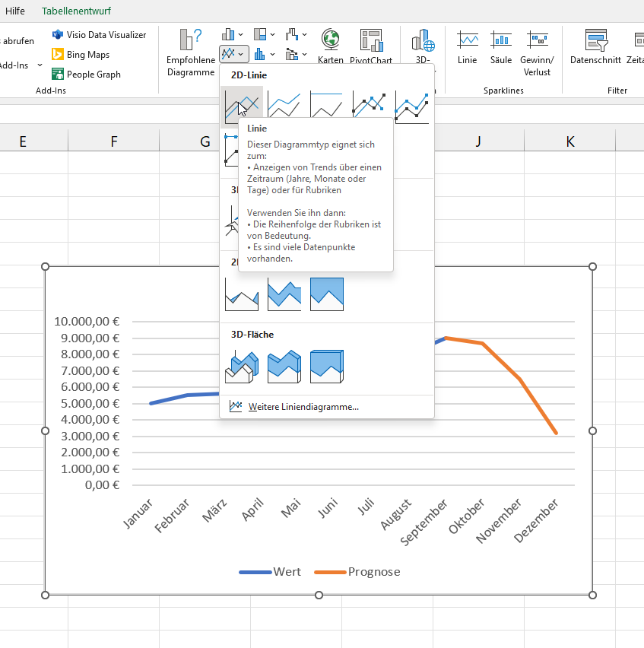Select column F header
Screen dimensions: 644x648
click(x=113, y=141)
